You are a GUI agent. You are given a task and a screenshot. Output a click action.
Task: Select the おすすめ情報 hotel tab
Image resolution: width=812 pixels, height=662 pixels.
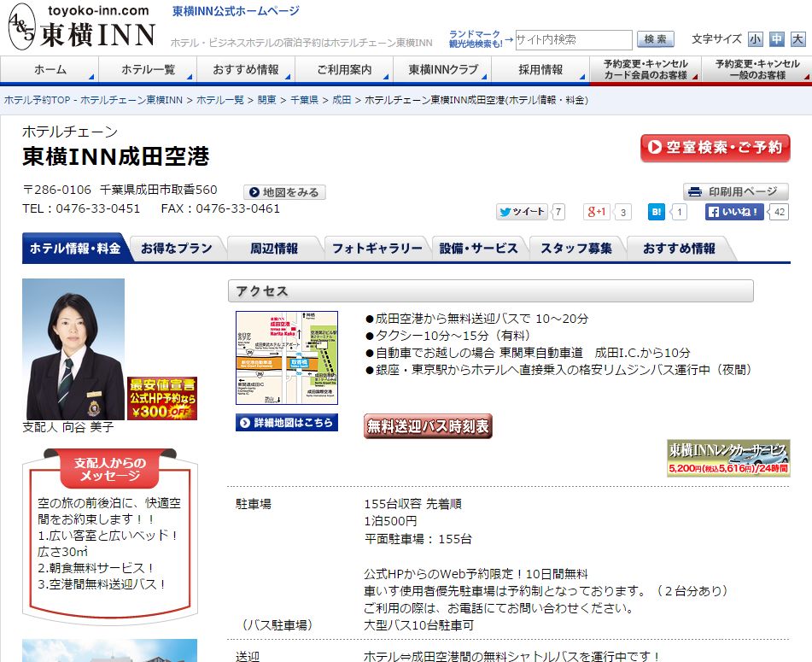tap(679, 249)
